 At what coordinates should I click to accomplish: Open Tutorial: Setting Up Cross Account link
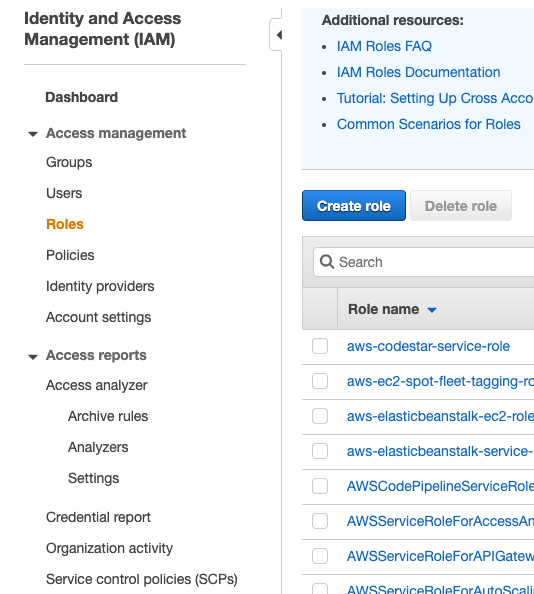(435, 98)
